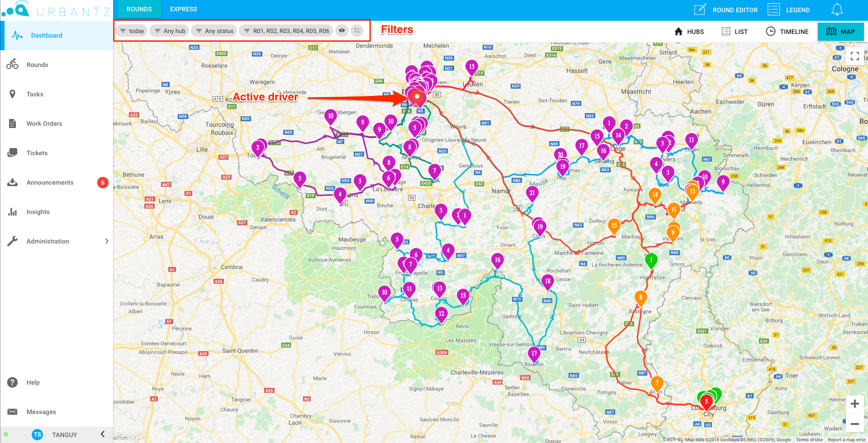
Task: Show the Legend panel
Action: tap(789, 10)
